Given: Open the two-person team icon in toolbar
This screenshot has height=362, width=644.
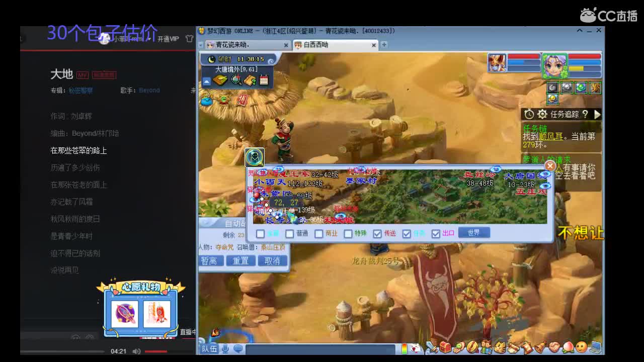Looking at the screenshot, I should 486,347.
